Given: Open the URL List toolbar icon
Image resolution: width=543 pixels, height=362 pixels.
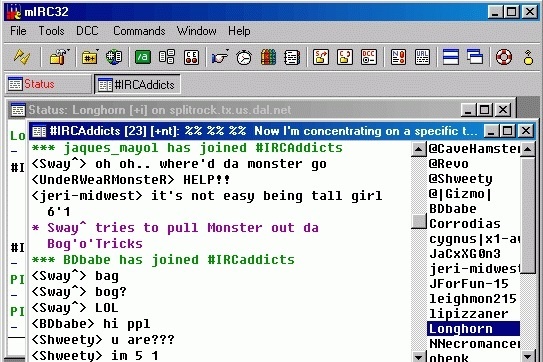Looking at the screenshot, I should pyautogui.click(x=422, y=57).
